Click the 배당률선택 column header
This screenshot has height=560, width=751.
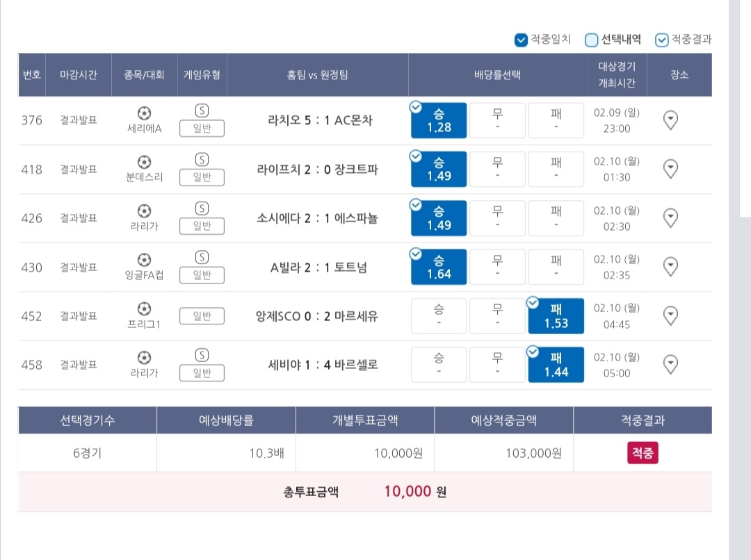pos(498,74)
